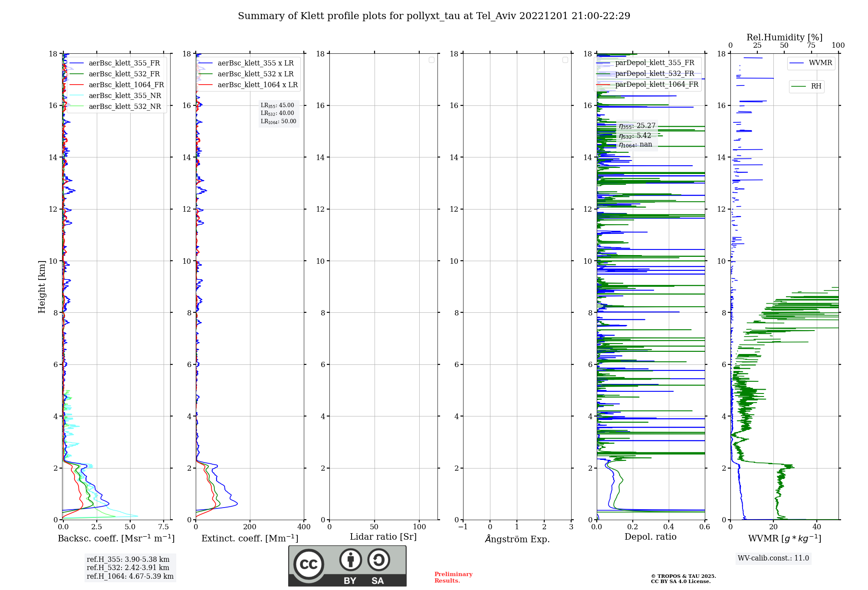Select legend entry aerBsc_klett_1064_FR

click(117, 85)
